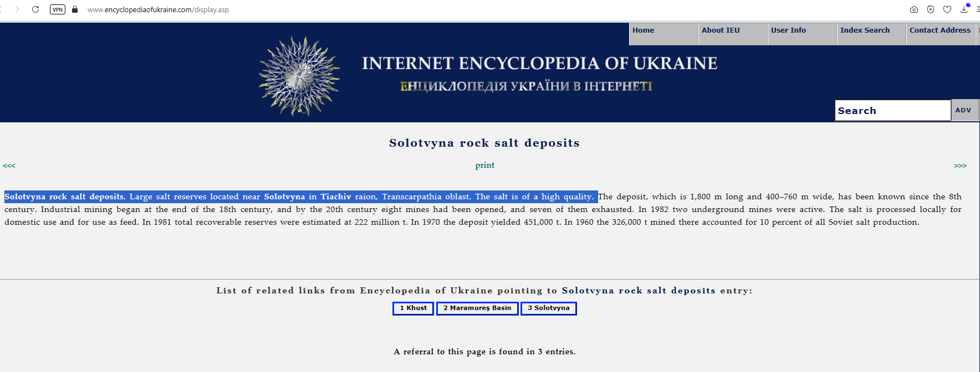Click the print link
Viewport: 980px width, 372px height.
point(485,165)
